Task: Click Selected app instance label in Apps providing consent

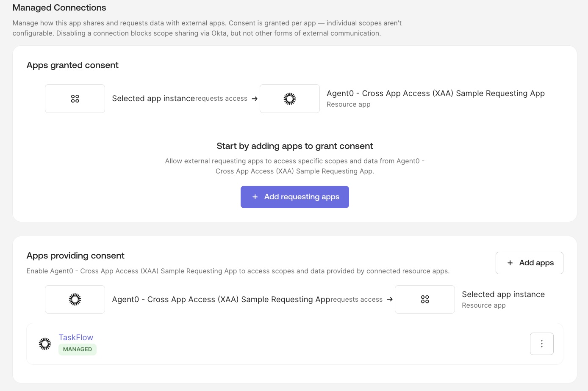Action: [x=503, y=295]
